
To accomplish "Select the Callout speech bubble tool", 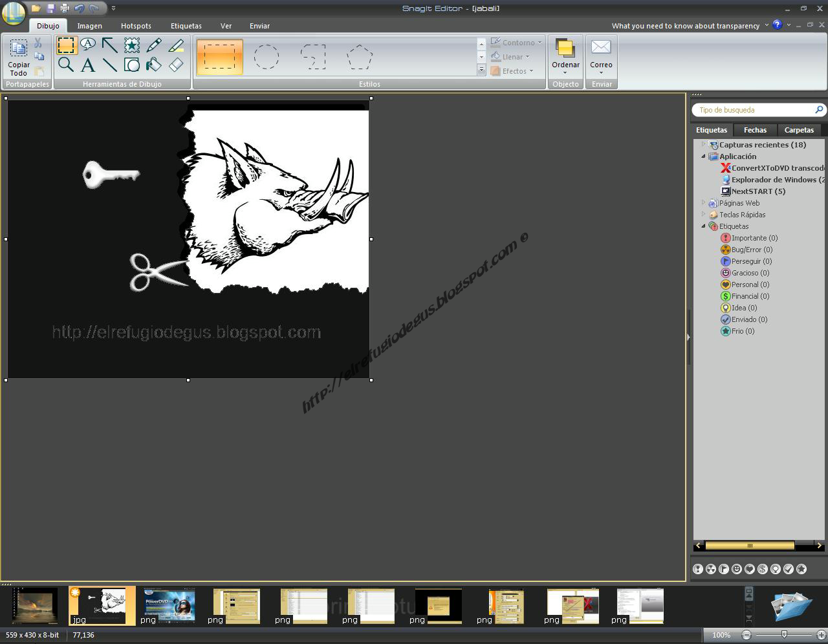I will pyautogui.click(x=88, y=45).
